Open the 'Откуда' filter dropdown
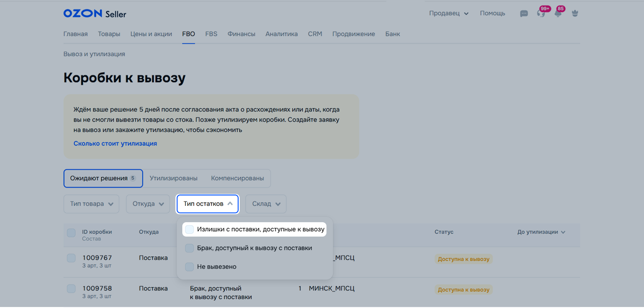Image resolution: width=644 pixels, height=308 pixels. [x=148, y=204]
